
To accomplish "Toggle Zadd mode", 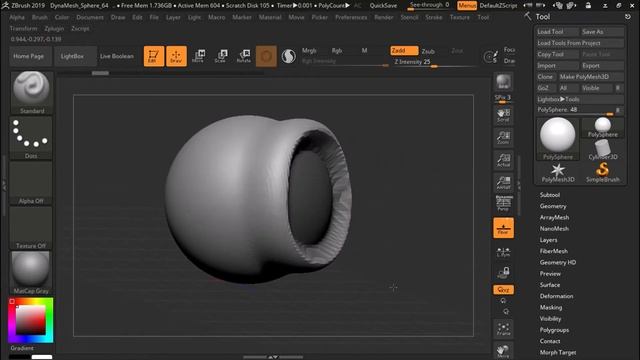I will click(x=404, y=51).
